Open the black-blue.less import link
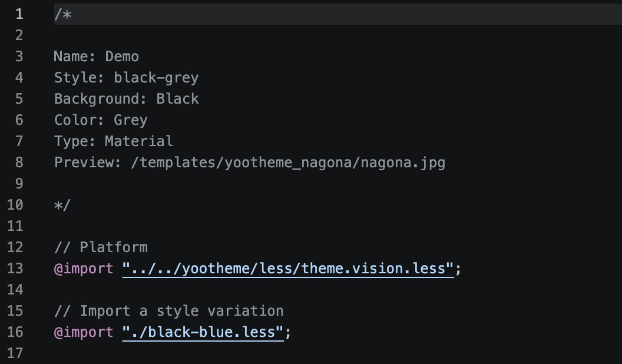The width and height of the screenshot is (622, 364). coord(203,332)
